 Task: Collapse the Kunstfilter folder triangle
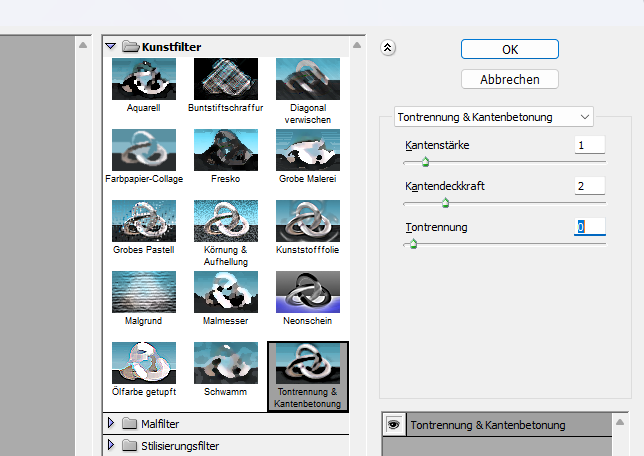click(x=110, y=46)
